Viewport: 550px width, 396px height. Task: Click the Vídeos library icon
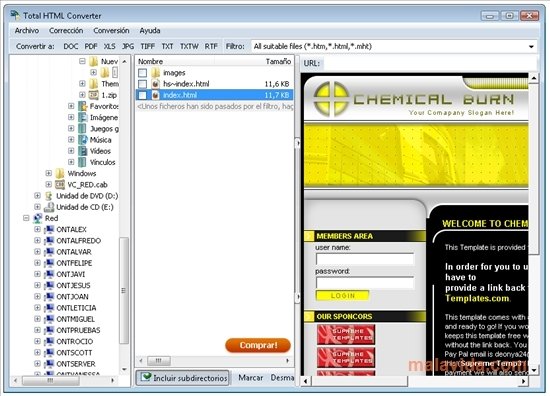pyautogui.click(x=83, y=151)
